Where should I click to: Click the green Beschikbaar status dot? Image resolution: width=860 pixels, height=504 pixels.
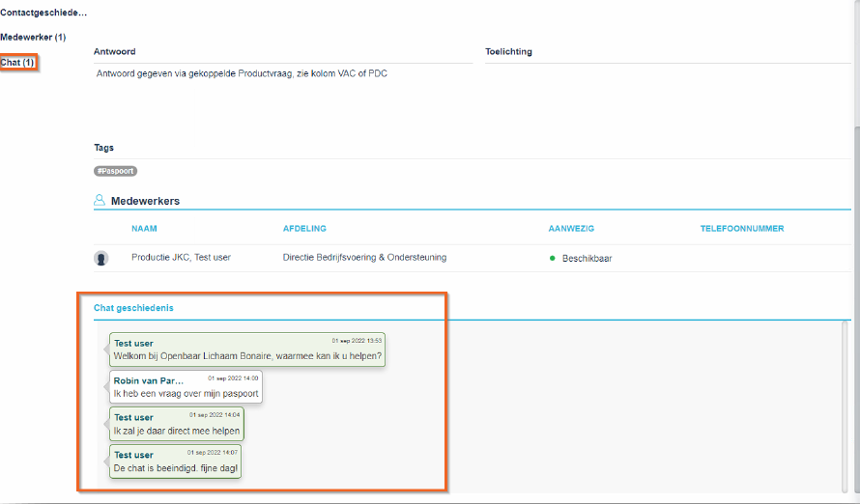(553, 258)
